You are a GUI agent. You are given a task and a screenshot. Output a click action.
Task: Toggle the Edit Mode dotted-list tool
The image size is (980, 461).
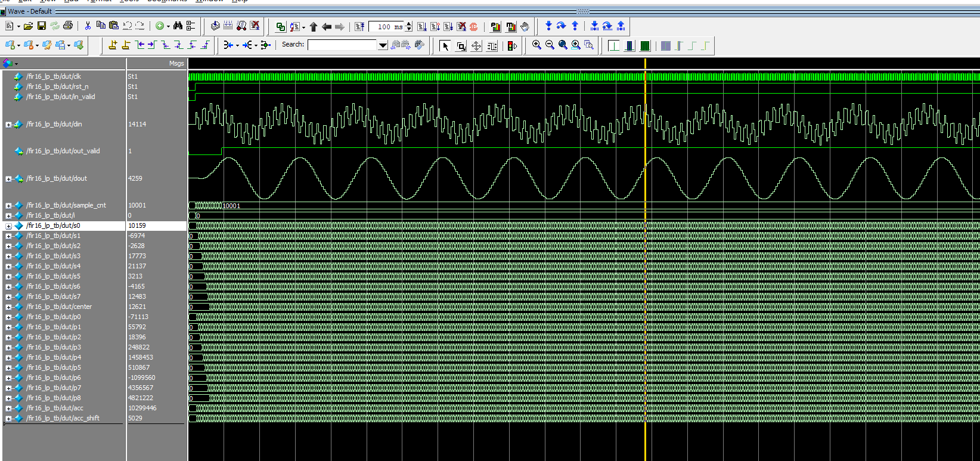492,46
